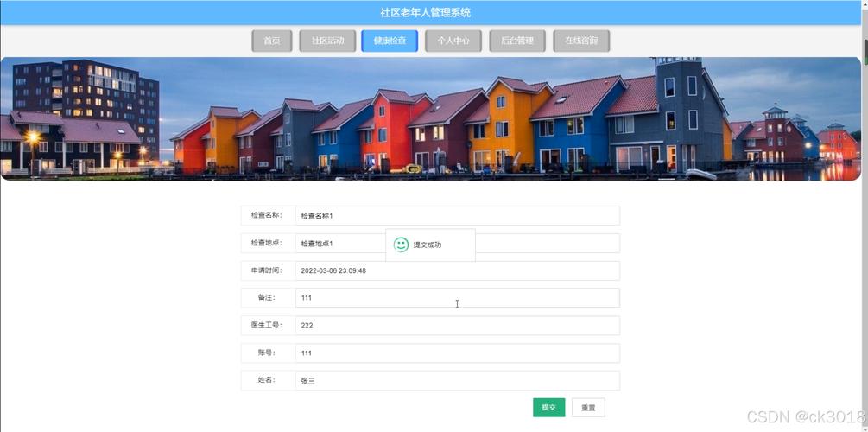868x432 pixels.
Task: Open the 首页 navigation tab
Action: [272, 41]
